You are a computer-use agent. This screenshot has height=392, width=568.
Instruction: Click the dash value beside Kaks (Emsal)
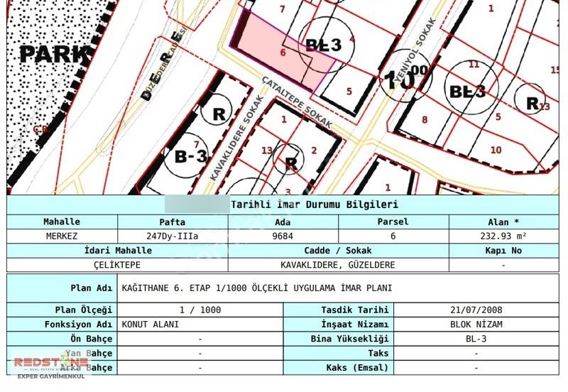coord(476,368)
